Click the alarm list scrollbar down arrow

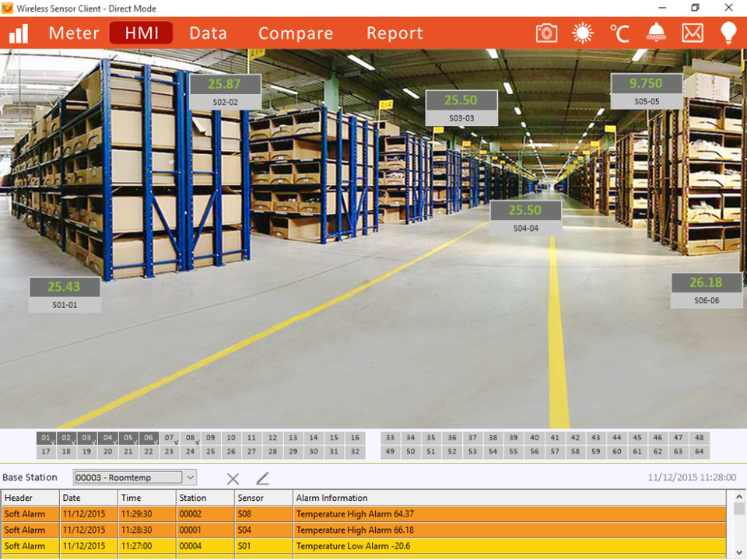[738, 552]
